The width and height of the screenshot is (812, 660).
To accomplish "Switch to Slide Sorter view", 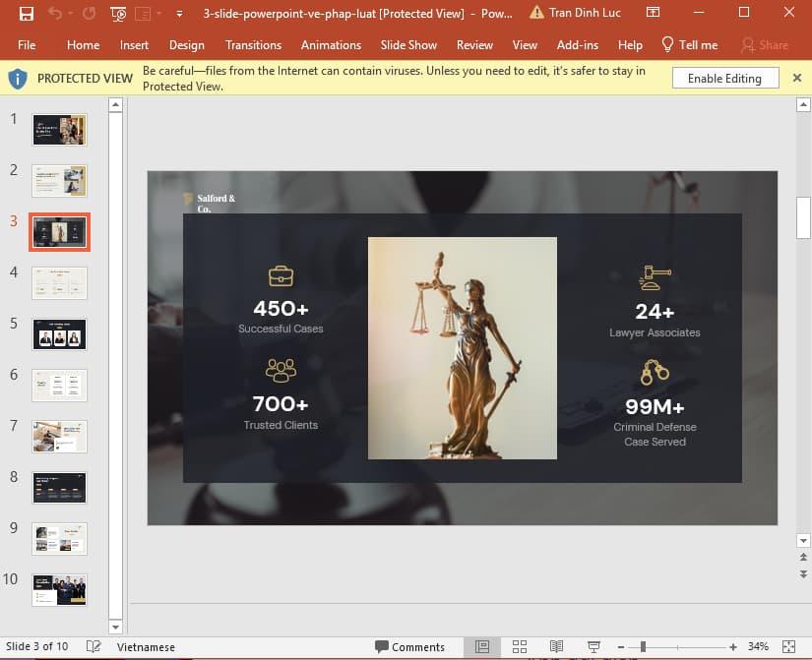I will [520, 646].
